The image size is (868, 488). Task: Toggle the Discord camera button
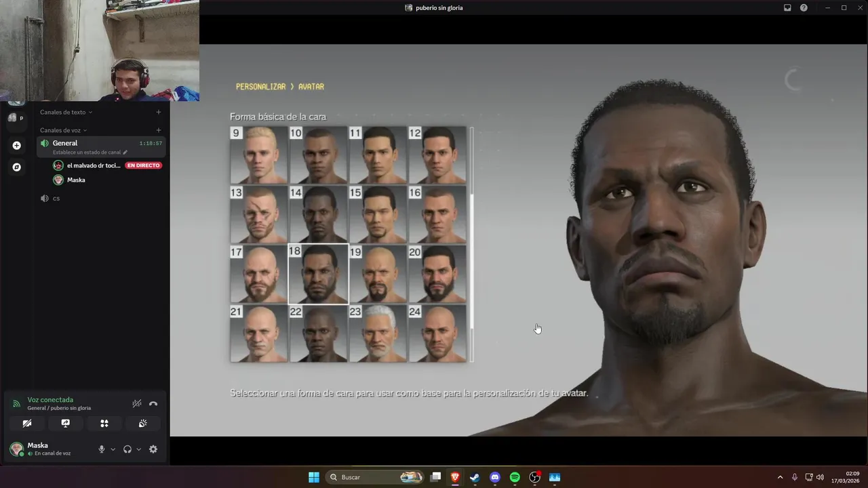coord(26,423)
